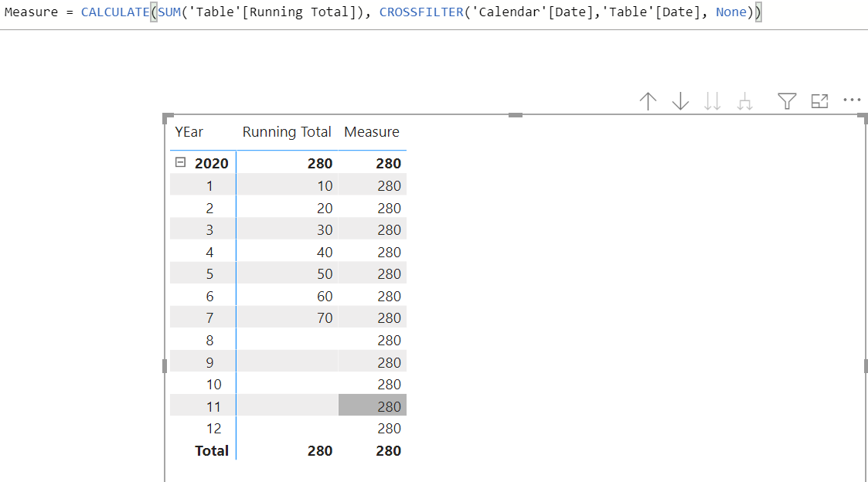Click Measure value 280 in month 8 row
The height and width of the screenshot is (482, 868).
click(389, 341)
